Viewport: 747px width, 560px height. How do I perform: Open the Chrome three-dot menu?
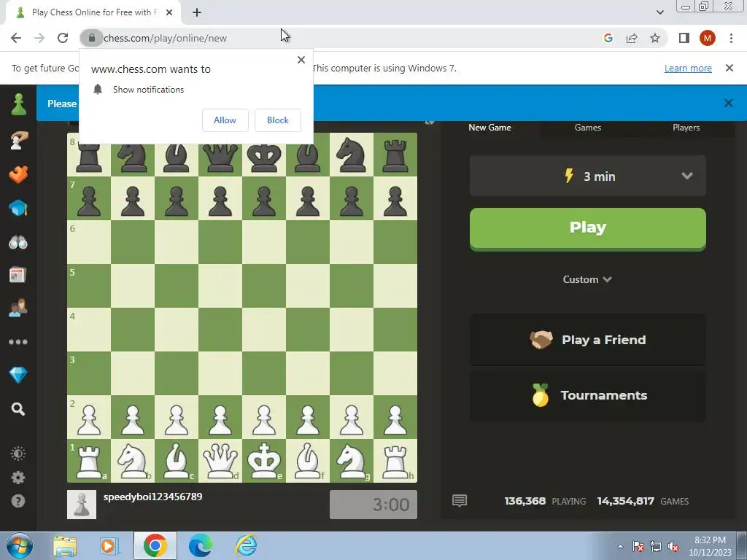731,38
